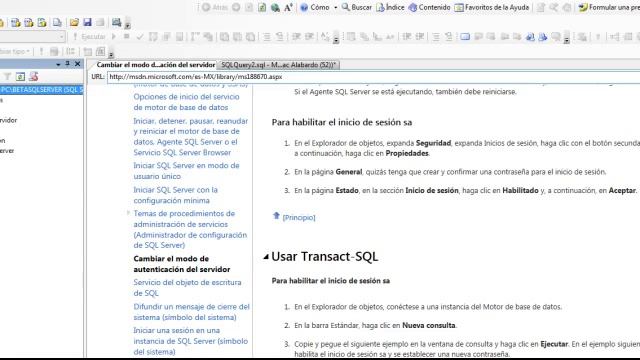Click the Object Explorer filter funnel icon
The height and width of the screenshot is (360, 640).
click(7, 76)
